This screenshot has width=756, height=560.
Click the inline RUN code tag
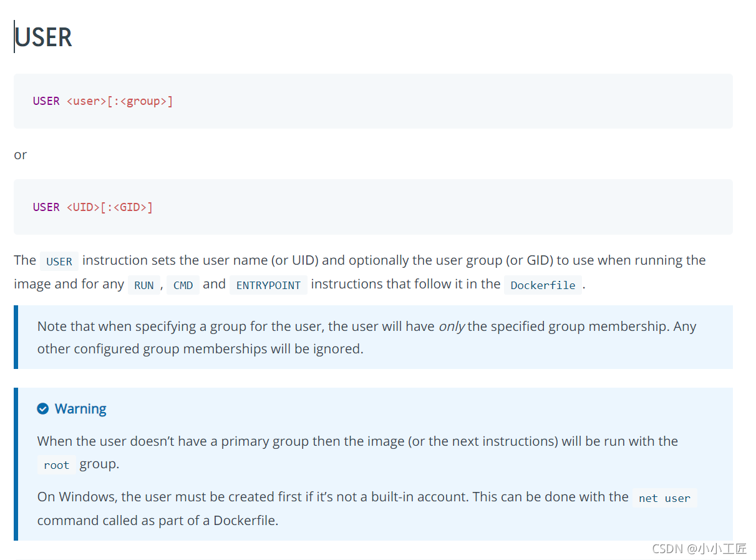[x=144, y=285]
